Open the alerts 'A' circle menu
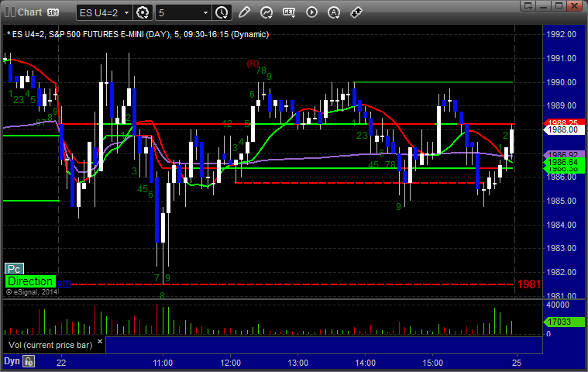588x372 pixels. (x=334, y=12)
